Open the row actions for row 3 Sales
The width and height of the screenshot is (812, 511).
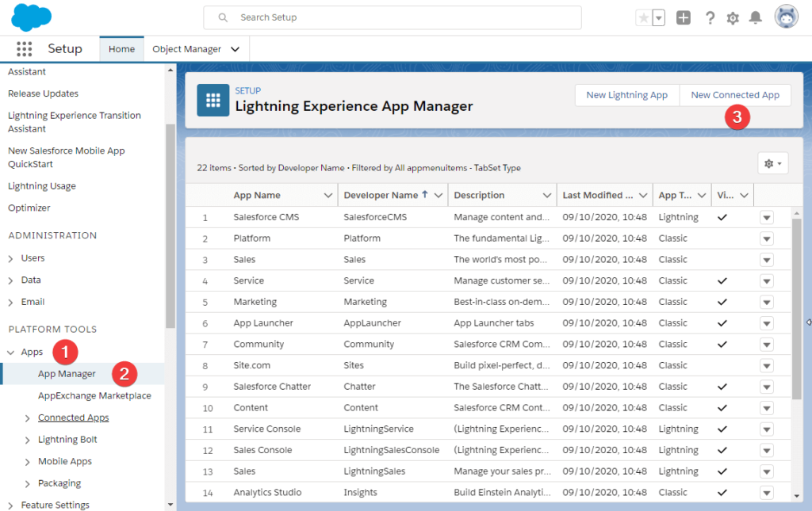click(767, 260)
